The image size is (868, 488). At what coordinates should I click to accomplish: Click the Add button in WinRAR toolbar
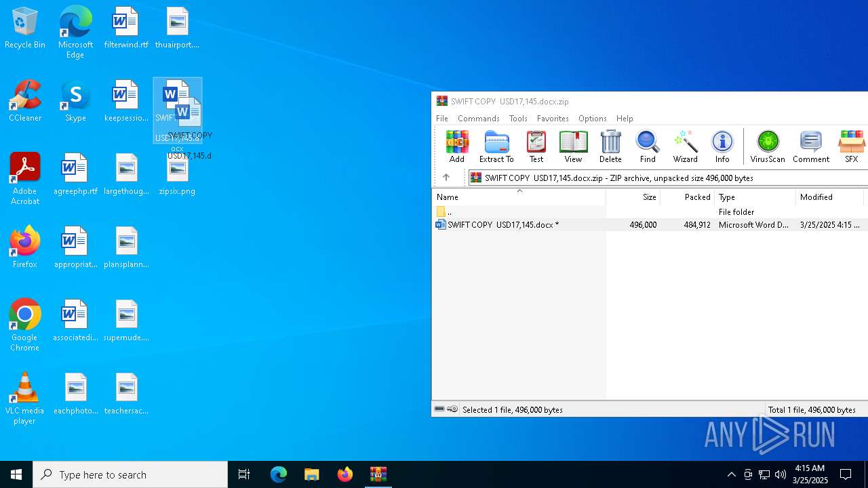coord(456,147)
